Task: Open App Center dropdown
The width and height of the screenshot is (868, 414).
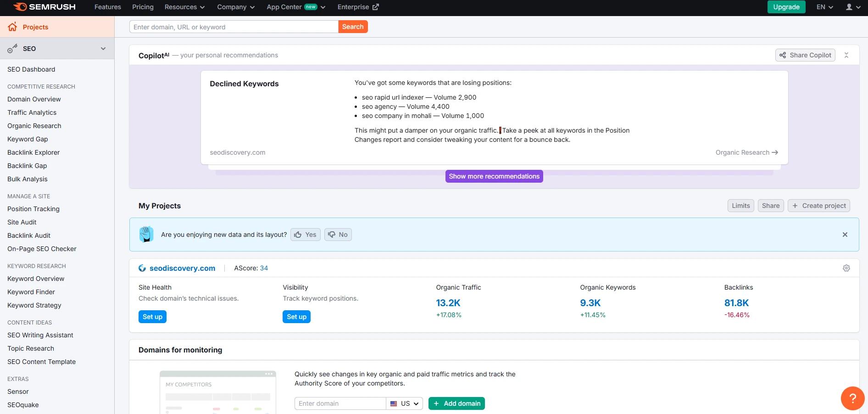Action: click(296, 7)
